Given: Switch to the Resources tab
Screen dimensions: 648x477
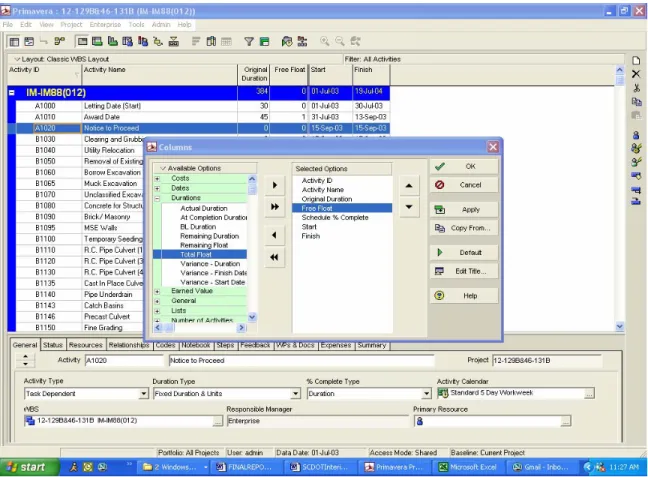Looking at the screenshot, I should [x=86, y=345].
